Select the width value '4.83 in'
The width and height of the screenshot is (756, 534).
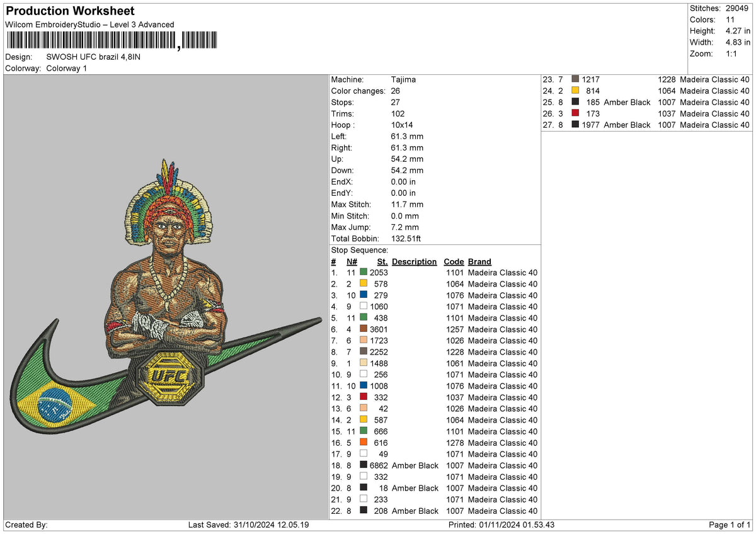738,42
